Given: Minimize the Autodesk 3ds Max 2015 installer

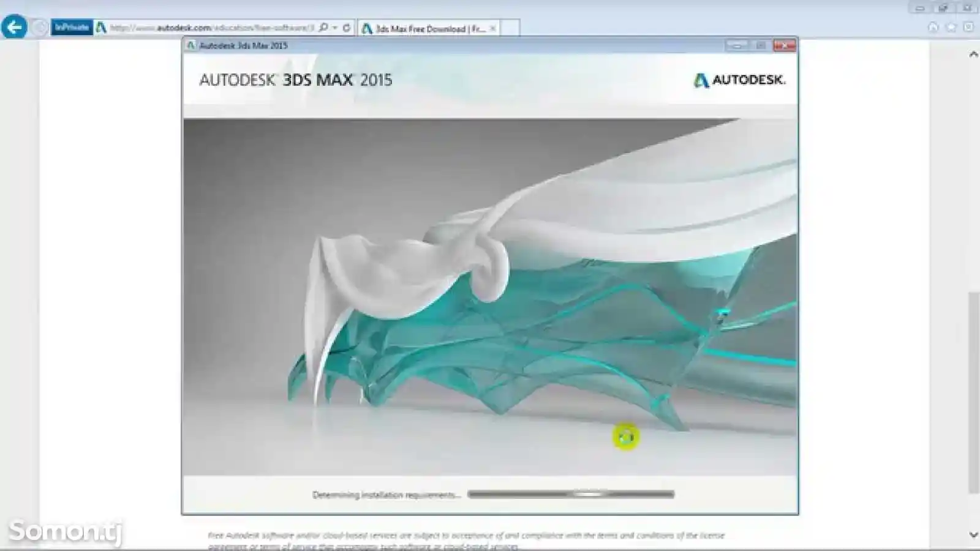Looking at the screenshot, I should point(737,45).
